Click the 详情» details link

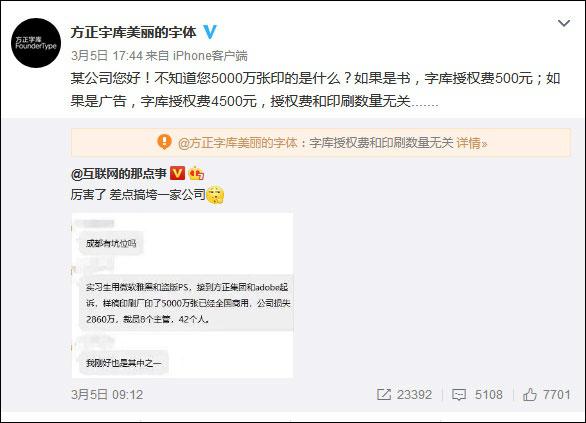[x=472, y=143]
